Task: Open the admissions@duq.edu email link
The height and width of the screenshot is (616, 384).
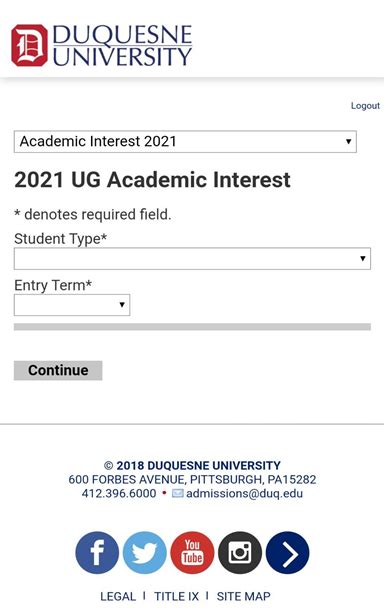Action: coord(244,493)
